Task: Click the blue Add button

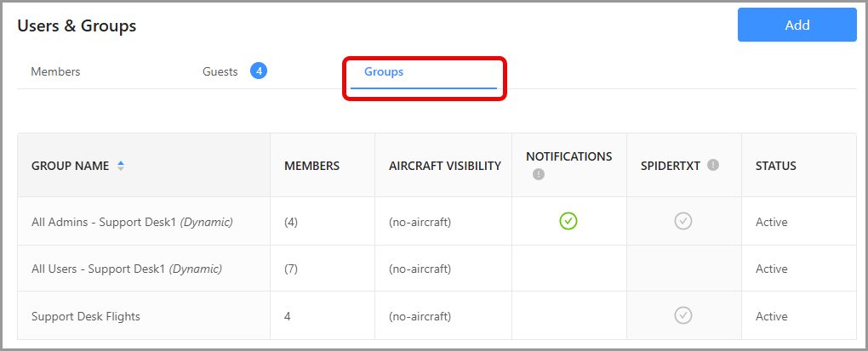Action: point(797,25)
